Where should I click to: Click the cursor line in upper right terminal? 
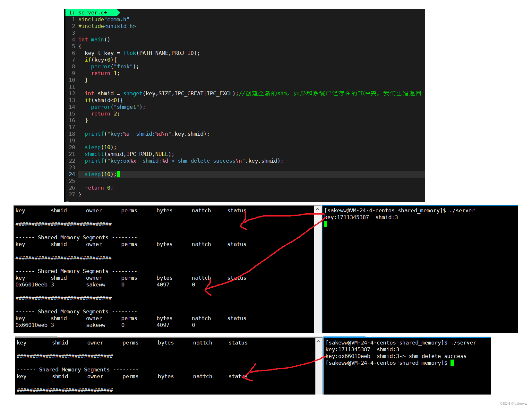326,224
